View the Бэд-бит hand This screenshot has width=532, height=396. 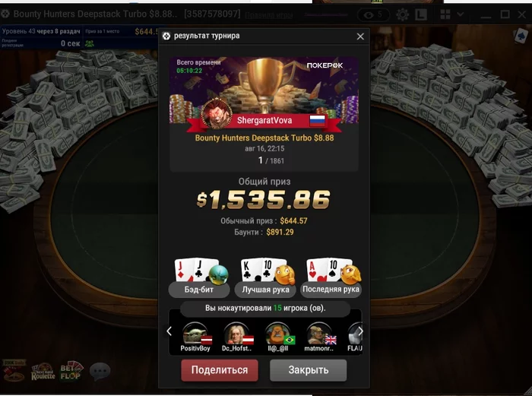coord(199,290)
